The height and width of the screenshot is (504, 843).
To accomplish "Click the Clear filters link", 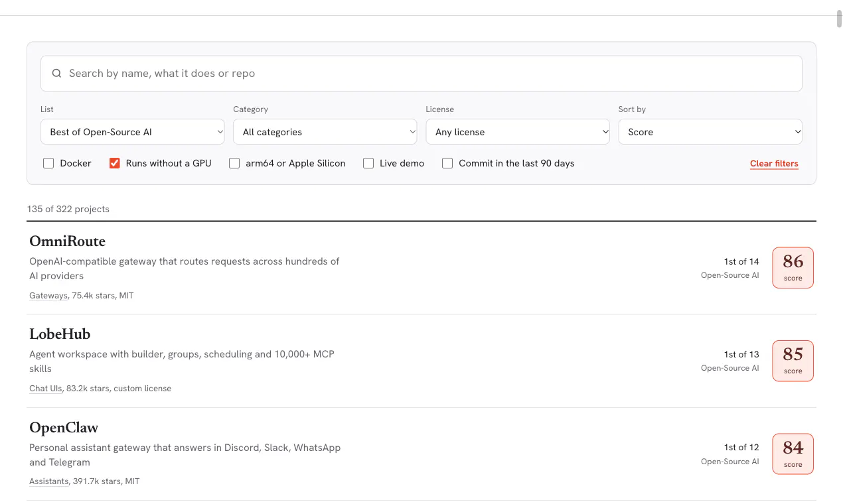I will pyautogui.click(x=774, y=164).
